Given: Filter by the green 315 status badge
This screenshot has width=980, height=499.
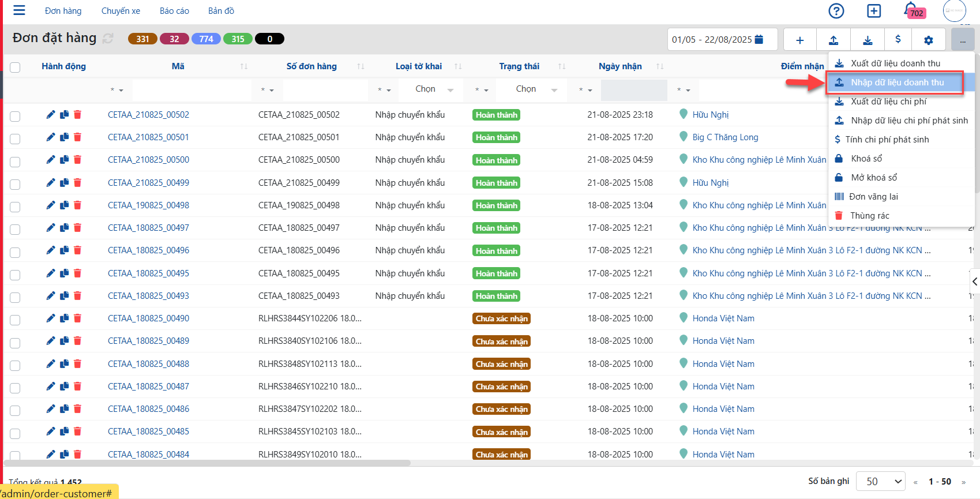Looking at the screenshot, I should (x=238, y=39).
